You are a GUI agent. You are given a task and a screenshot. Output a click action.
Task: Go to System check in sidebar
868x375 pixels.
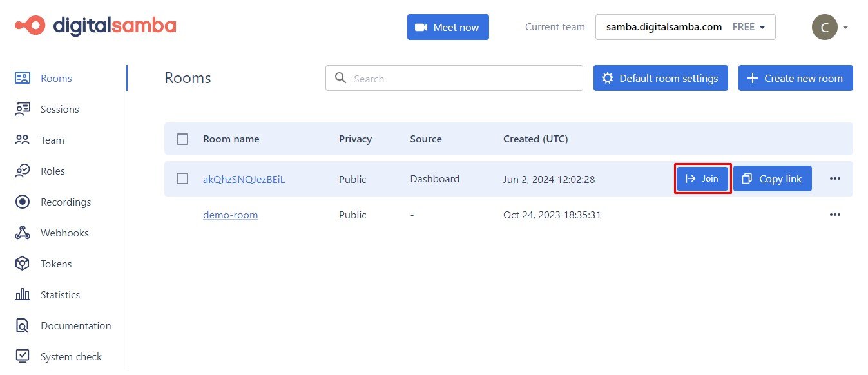coord(71,356)
